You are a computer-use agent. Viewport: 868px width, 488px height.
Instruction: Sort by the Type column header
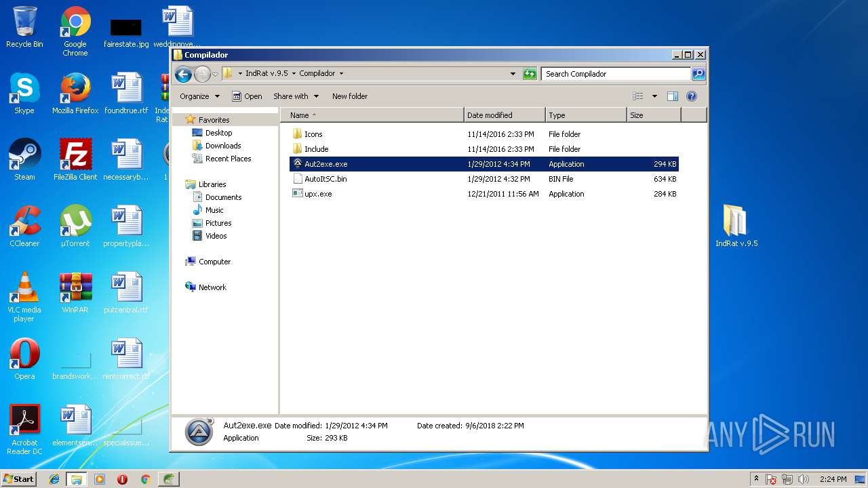pos(586,115)
